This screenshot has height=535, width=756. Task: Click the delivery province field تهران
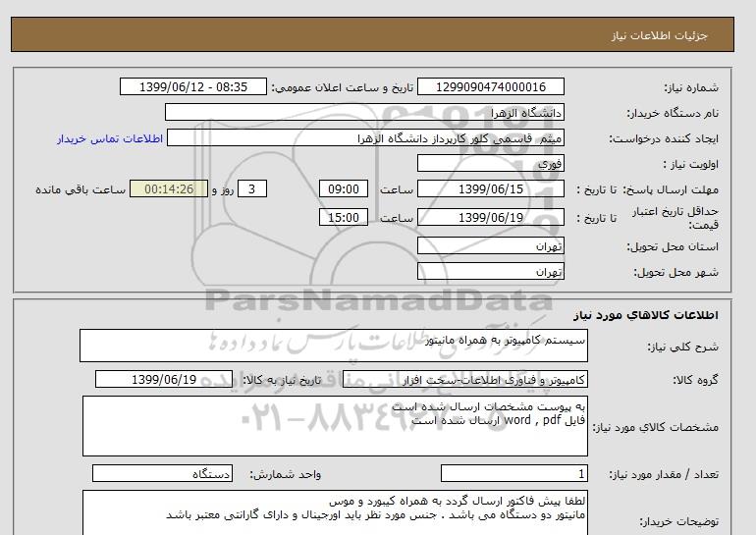coord(490,245)
